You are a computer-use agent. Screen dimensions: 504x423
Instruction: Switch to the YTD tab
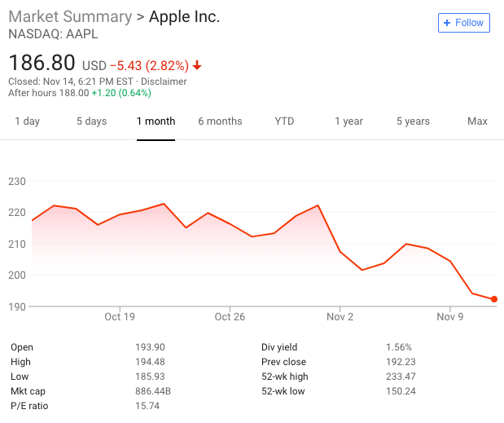tap(284, 121)
